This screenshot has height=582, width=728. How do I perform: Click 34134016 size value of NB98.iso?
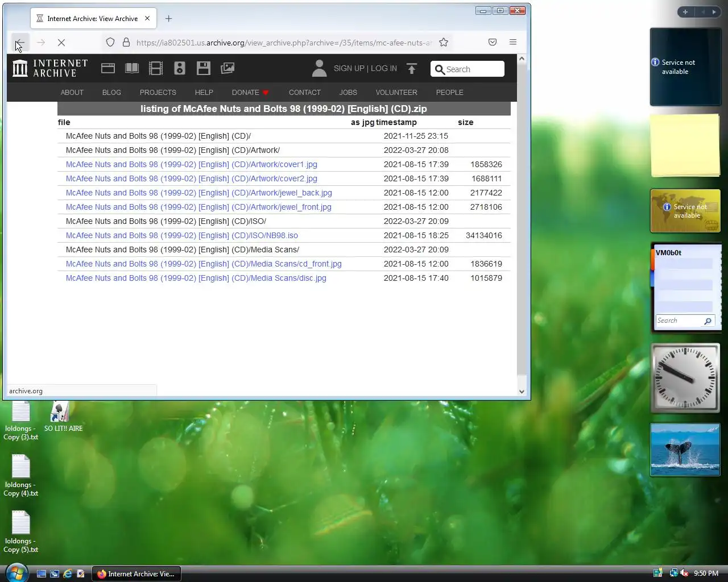click(484, 235)
